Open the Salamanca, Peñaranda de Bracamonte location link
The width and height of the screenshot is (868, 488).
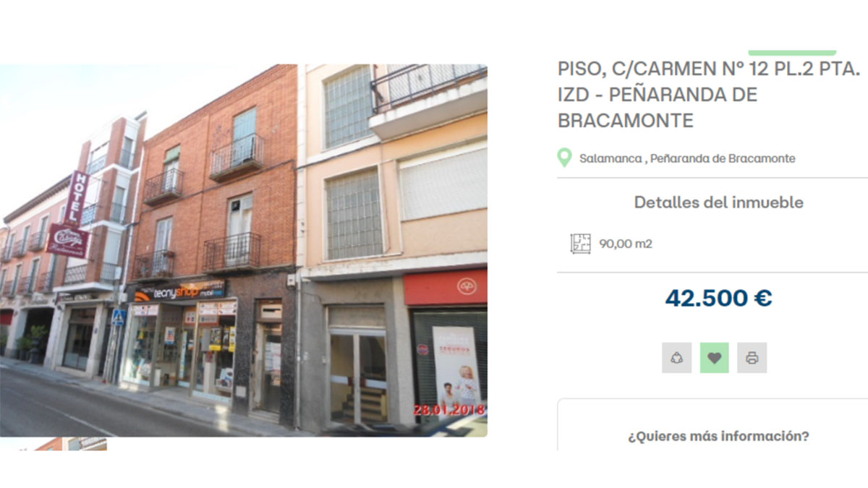[687, 158]
